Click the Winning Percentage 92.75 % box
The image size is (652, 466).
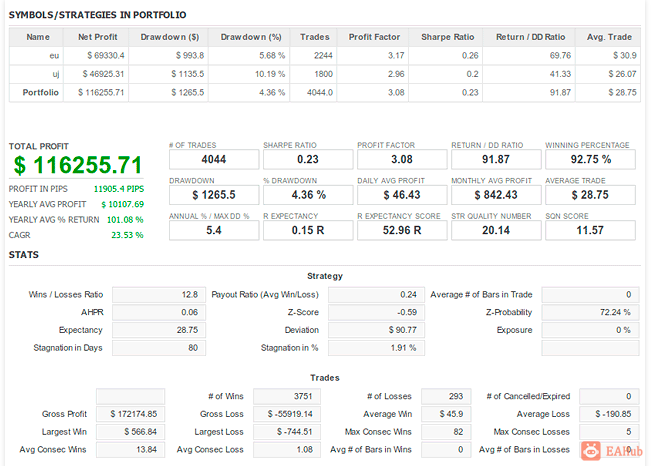(590, 159)
